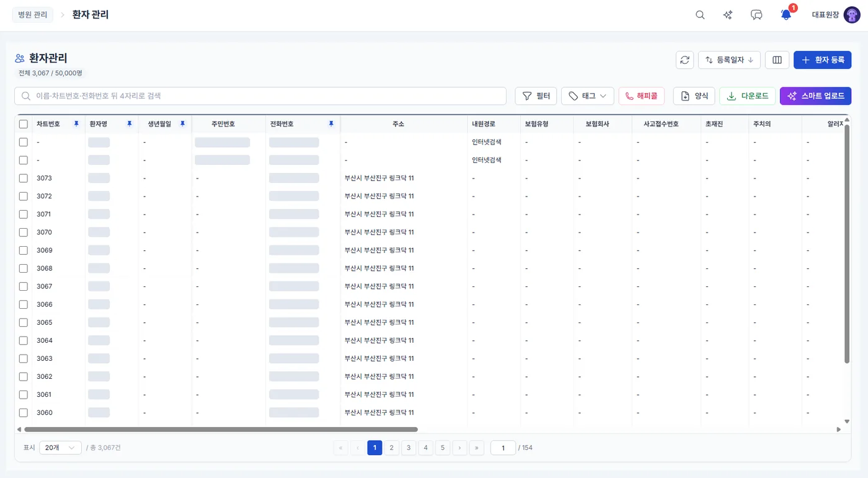Click the 환자 등록 button
The width and height of the screenshot is (868, 478).
point(822,60)
